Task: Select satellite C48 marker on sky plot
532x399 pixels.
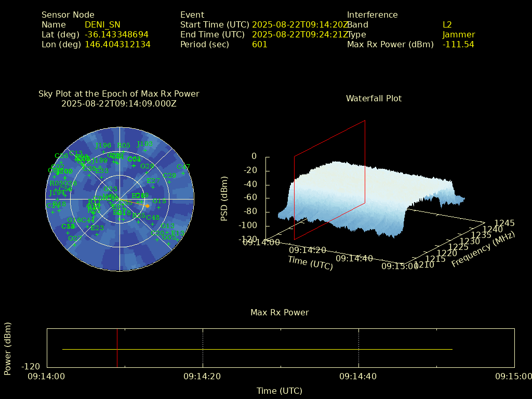Action: pos(152,223)
